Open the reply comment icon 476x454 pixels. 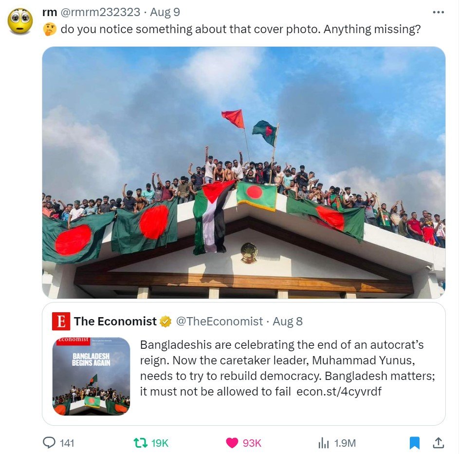[x=49, y=442]
